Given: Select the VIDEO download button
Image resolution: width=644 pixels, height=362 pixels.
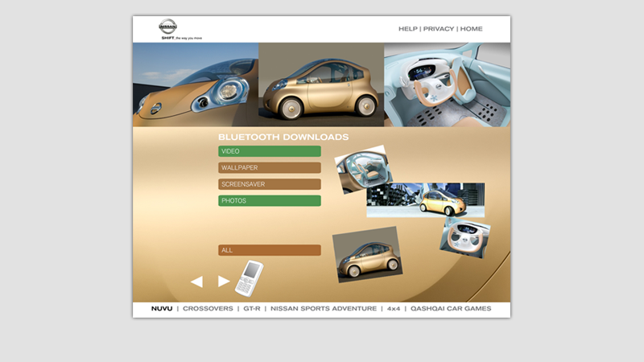Looking at the screenshot, I should (270, 151).
